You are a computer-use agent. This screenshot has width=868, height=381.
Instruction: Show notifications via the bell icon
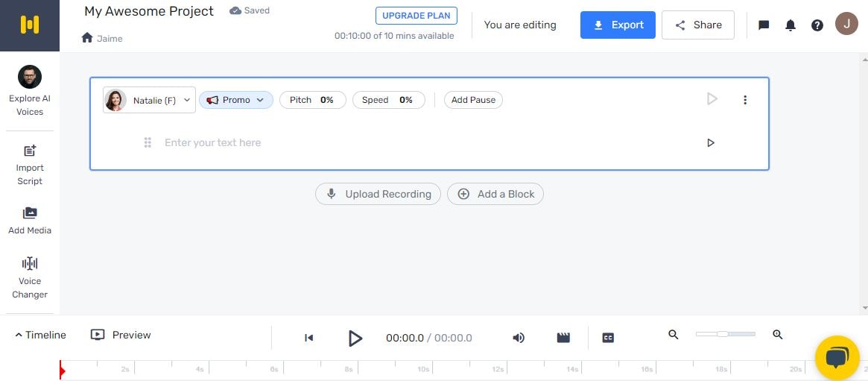(791, 25)
